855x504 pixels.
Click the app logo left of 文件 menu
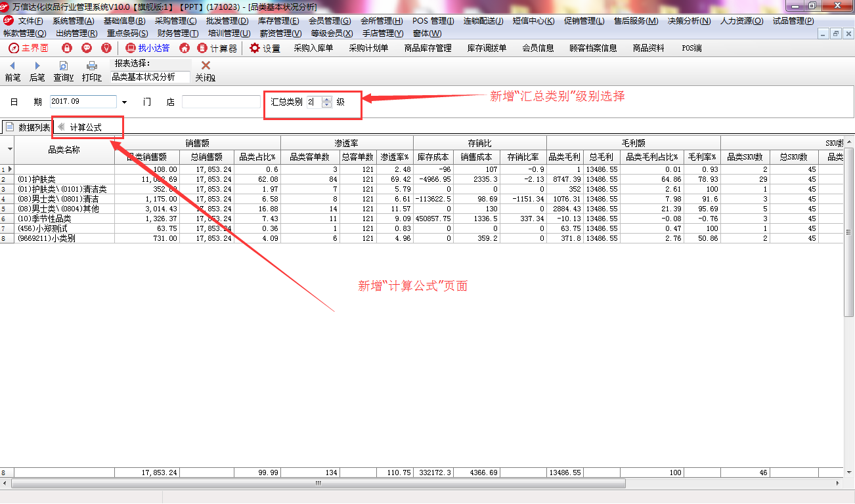point(9,21)
